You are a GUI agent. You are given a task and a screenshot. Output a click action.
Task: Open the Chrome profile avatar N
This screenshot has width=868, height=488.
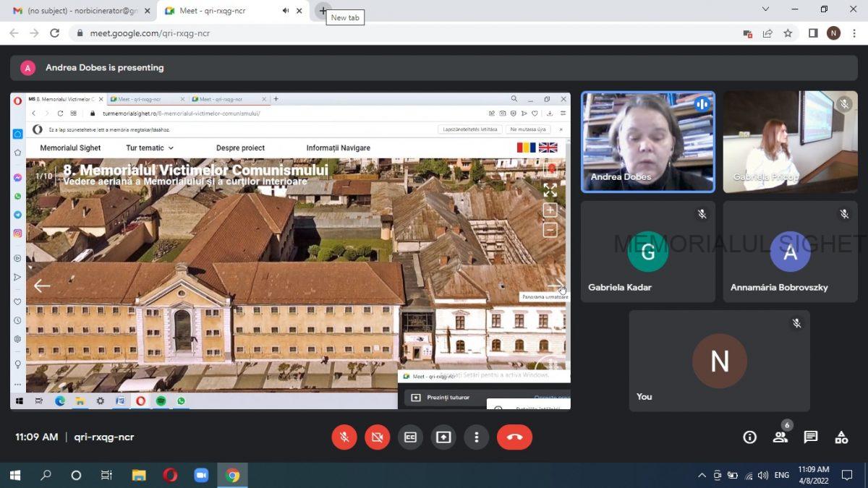click(x=833, y=33)
